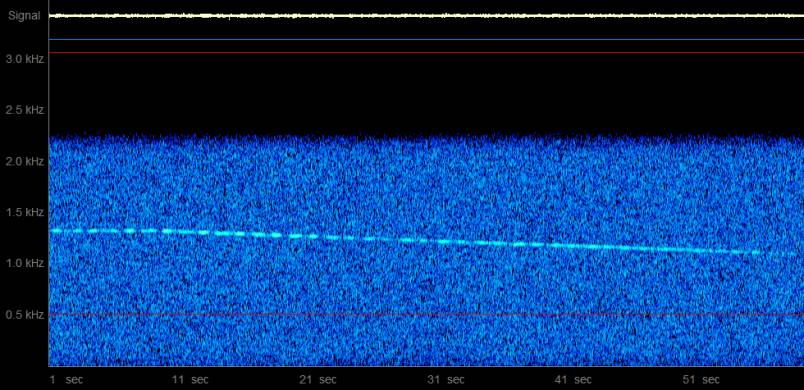Click the '2.0 kHz' frequency axis label
The width and height of the screenshot is (804, 390).
[25, 161]
